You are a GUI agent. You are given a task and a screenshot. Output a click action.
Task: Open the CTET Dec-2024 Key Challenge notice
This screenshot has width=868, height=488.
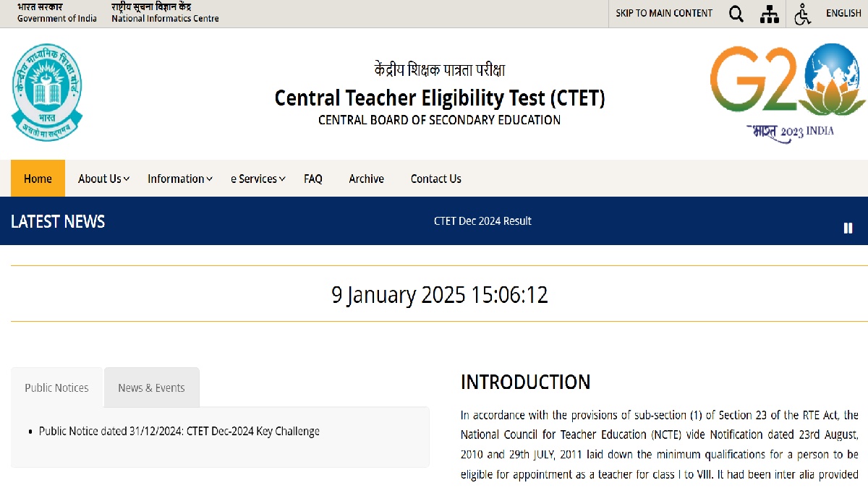tap(179, 432)
